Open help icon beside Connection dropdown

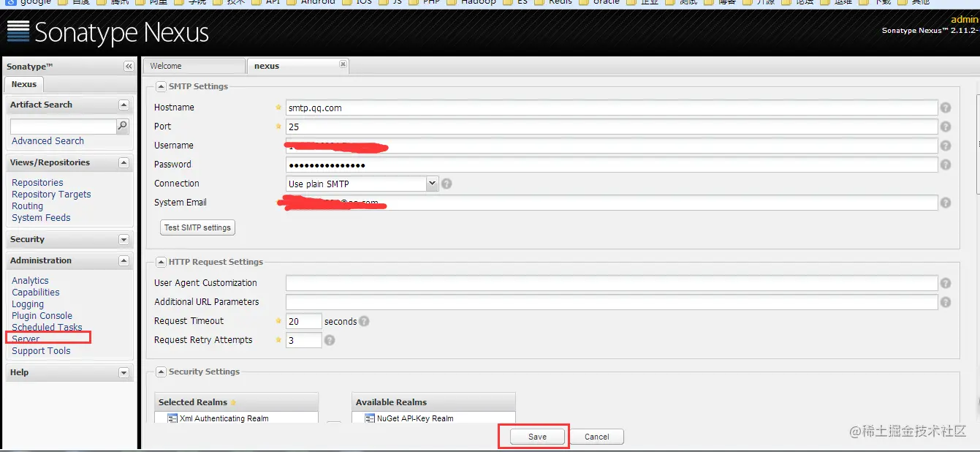click(x=447, y=184)
